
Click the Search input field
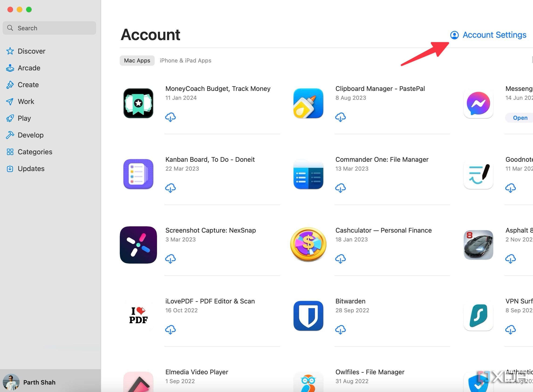point(49,28)
